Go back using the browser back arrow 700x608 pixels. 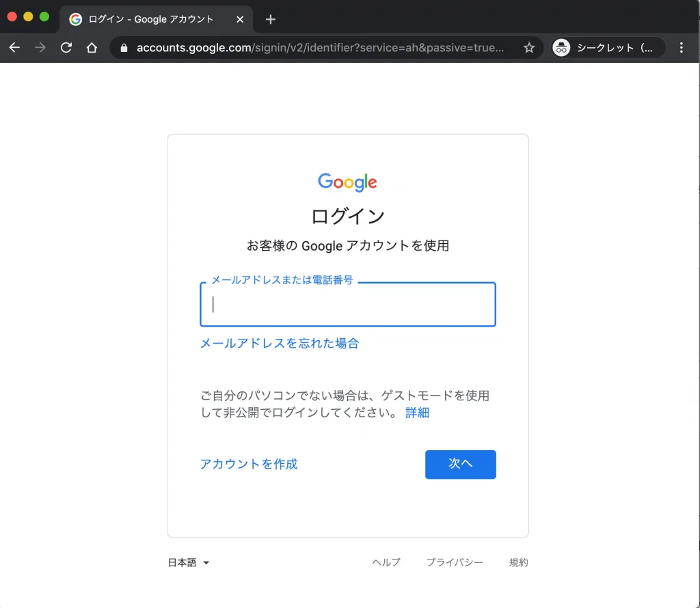click(x=14, y=47)
